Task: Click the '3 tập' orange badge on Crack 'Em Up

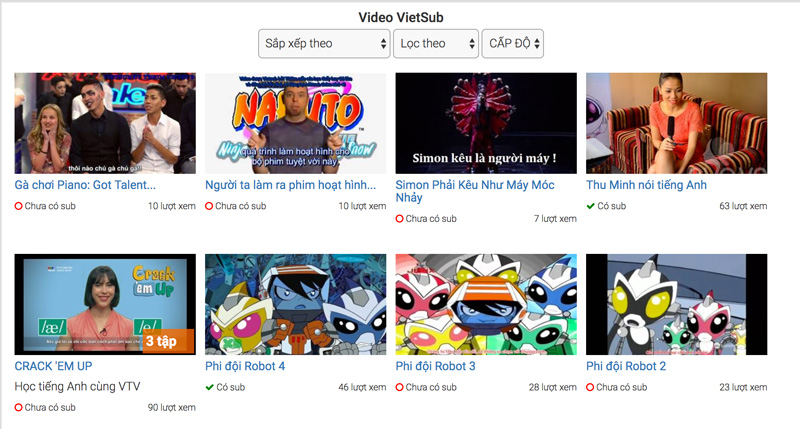Action: (168, 341)
